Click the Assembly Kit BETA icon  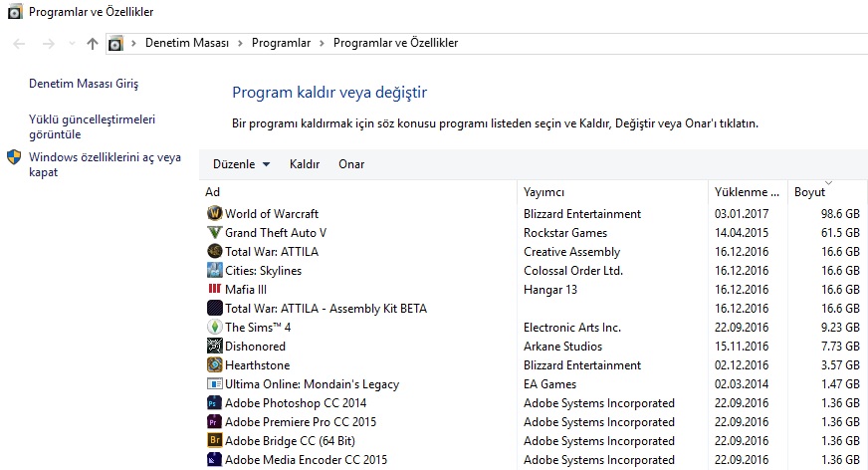click(214, 308)
